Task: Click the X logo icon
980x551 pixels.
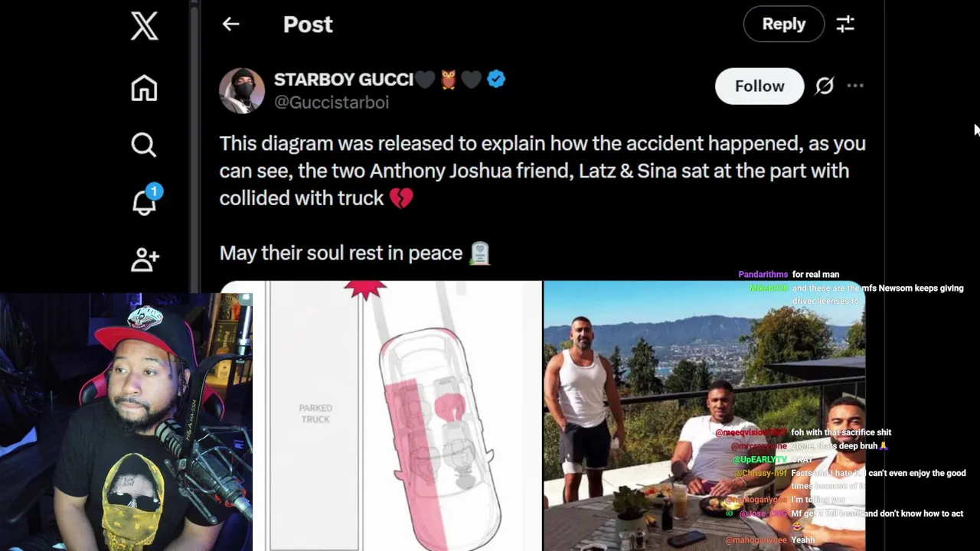Action: coord(144,26)
